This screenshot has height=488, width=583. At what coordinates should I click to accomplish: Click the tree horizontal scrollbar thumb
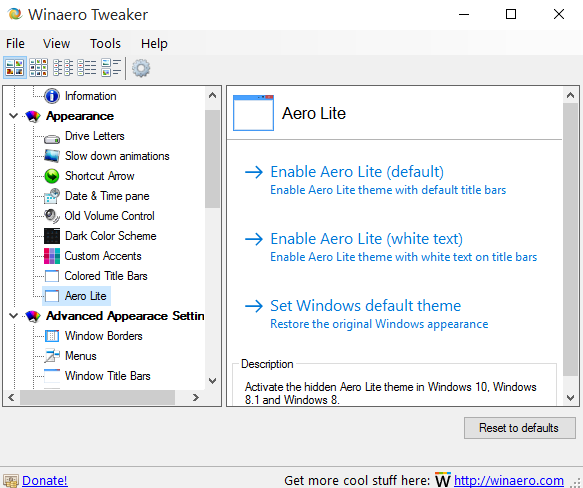pyautogui.click(x=97, y=398)
